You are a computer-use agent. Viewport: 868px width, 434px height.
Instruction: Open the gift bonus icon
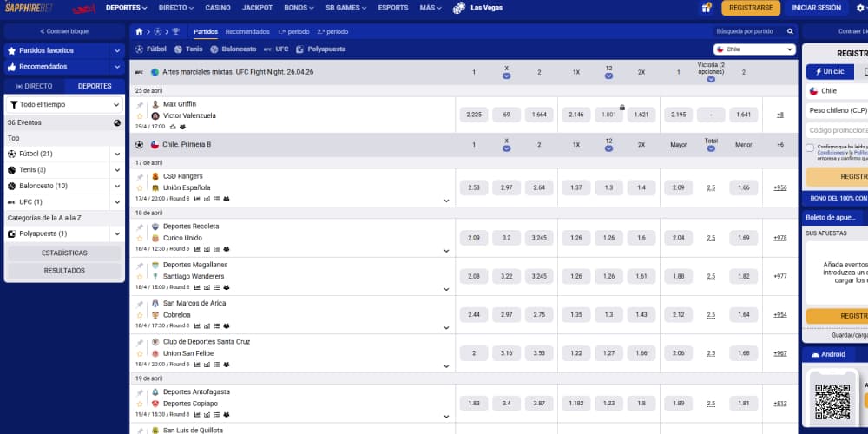coord(707,8)
